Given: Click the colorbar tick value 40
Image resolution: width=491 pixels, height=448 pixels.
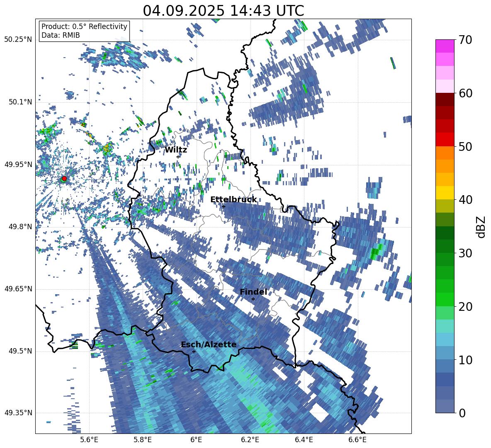Looking at the screenshot, I should click(466, 200).
